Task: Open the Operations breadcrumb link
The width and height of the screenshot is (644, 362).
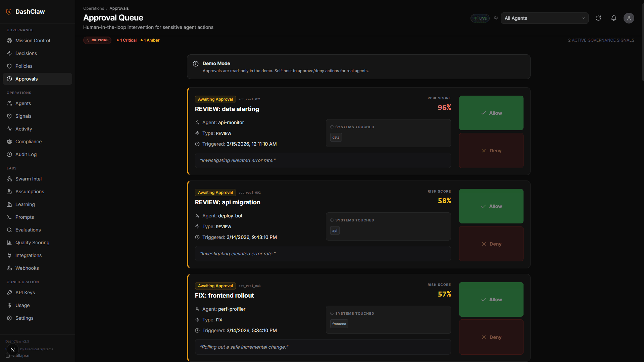Action: coord(93,8)
